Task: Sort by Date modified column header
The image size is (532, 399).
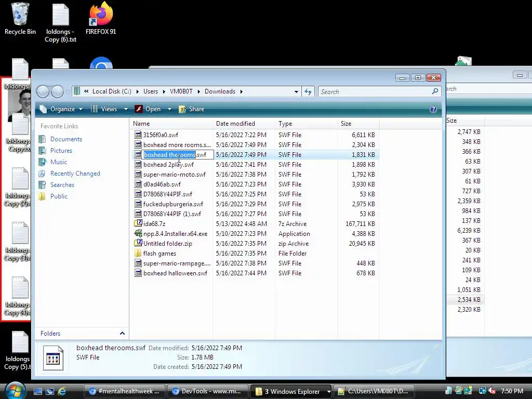Action: pyautogui.click(x=244, y=124)
